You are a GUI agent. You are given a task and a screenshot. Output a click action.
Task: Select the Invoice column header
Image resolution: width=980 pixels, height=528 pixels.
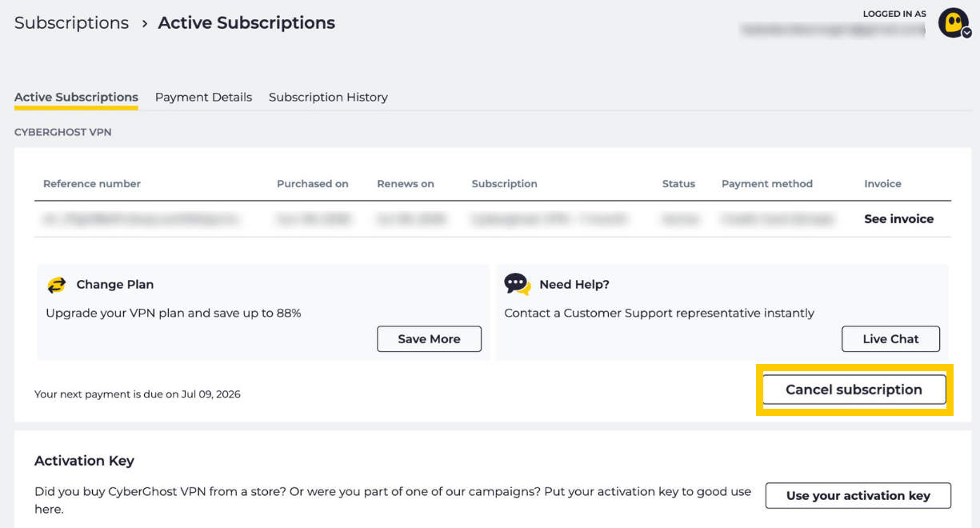(x=882, y=183)
